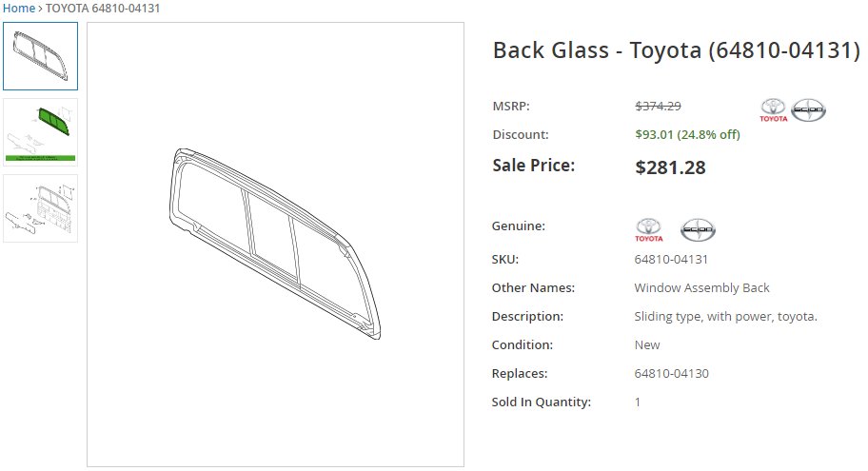Image resolution: width=868 pixels, height=471 pixels.
Task: Click the Scion logo in Genuine row
Action: 698,229
